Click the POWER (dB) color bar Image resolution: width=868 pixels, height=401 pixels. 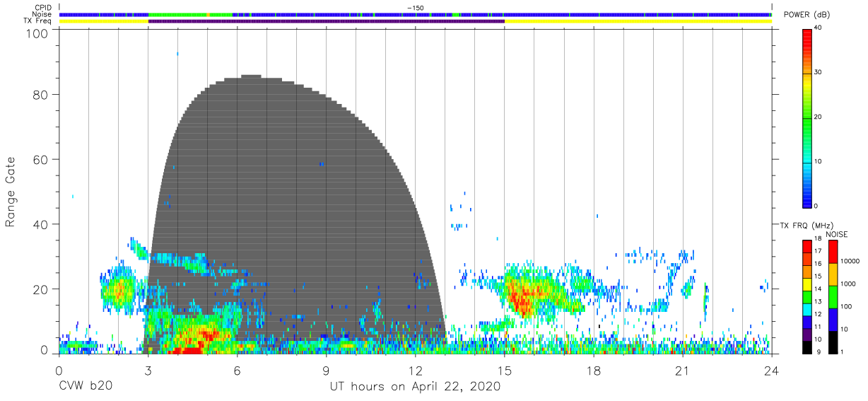(807, 117)
